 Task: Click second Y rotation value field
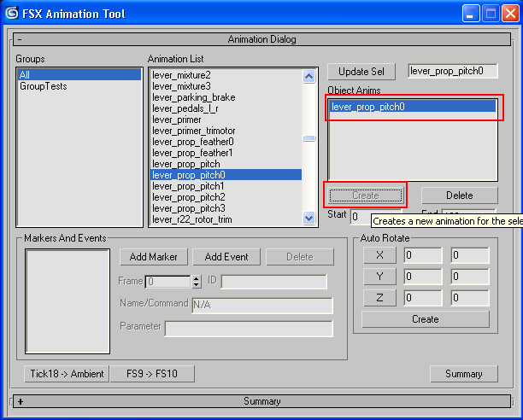coord(470,277)
